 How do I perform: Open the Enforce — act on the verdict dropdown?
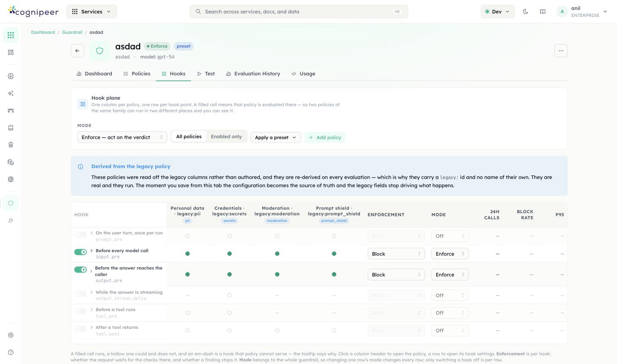point(122,137)
